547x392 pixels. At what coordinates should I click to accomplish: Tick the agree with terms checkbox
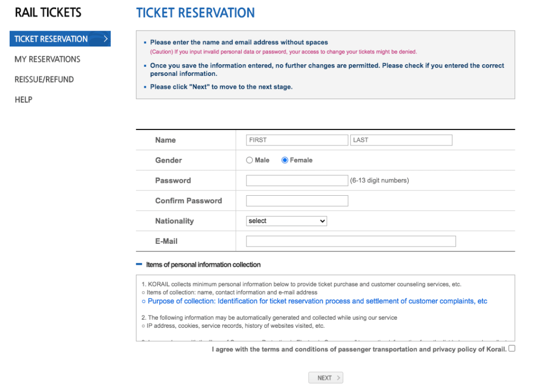pos(512,349)
